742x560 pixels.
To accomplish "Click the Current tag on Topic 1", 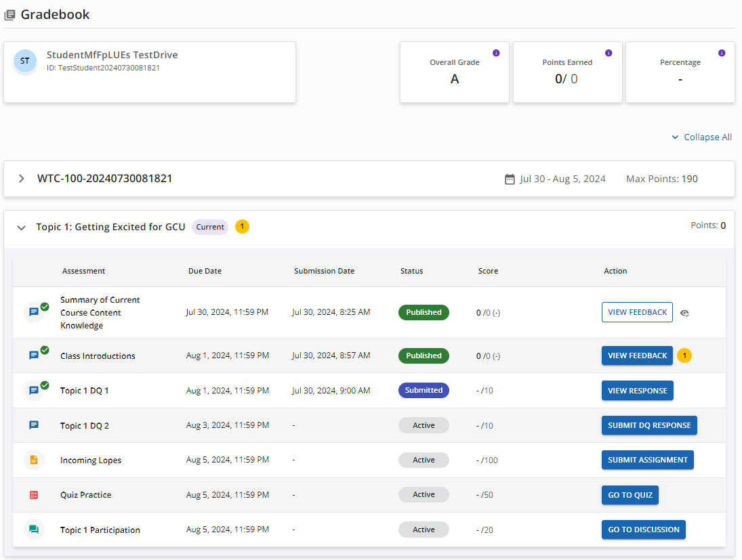I will (x=210, y=227).
